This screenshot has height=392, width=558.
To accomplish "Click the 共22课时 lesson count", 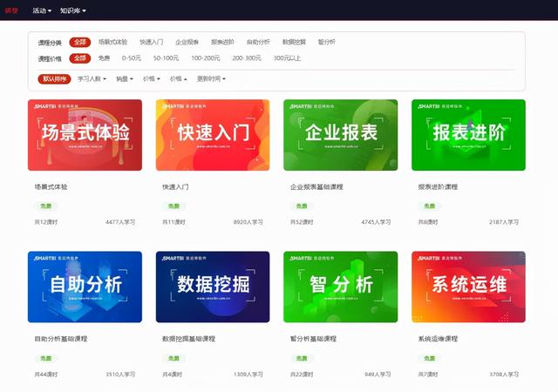I will click(x=302, y=375).
